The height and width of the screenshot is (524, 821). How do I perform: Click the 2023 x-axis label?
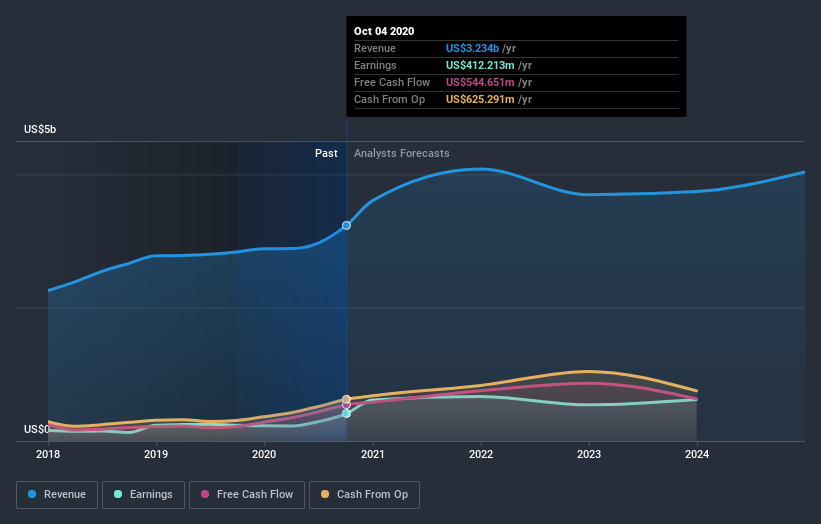pos(589,454)
